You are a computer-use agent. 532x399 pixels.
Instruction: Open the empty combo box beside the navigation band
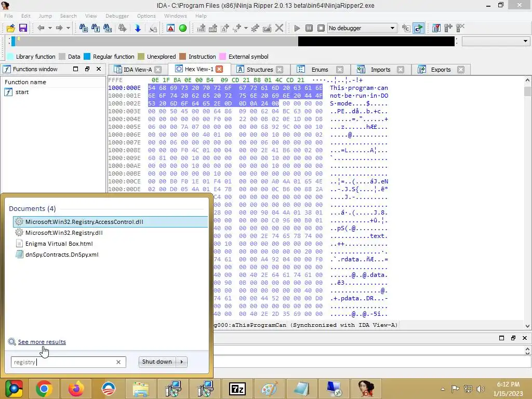[495, 42]
